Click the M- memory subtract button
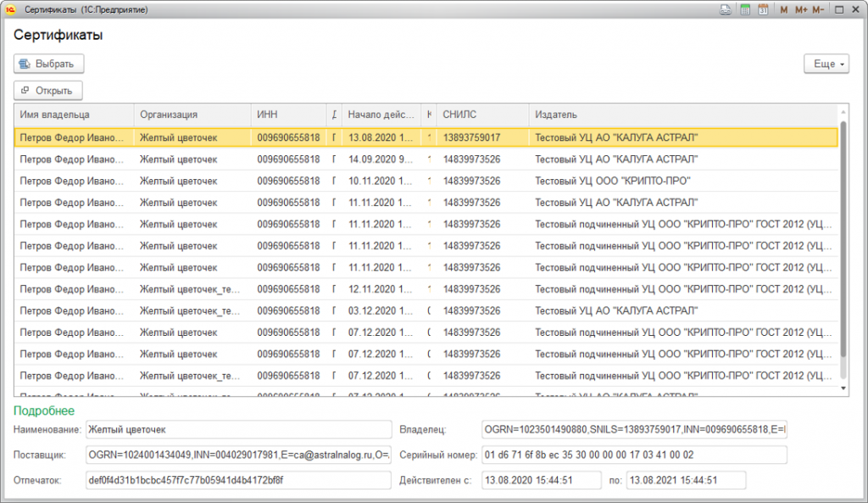 click(x=818, y=10)
